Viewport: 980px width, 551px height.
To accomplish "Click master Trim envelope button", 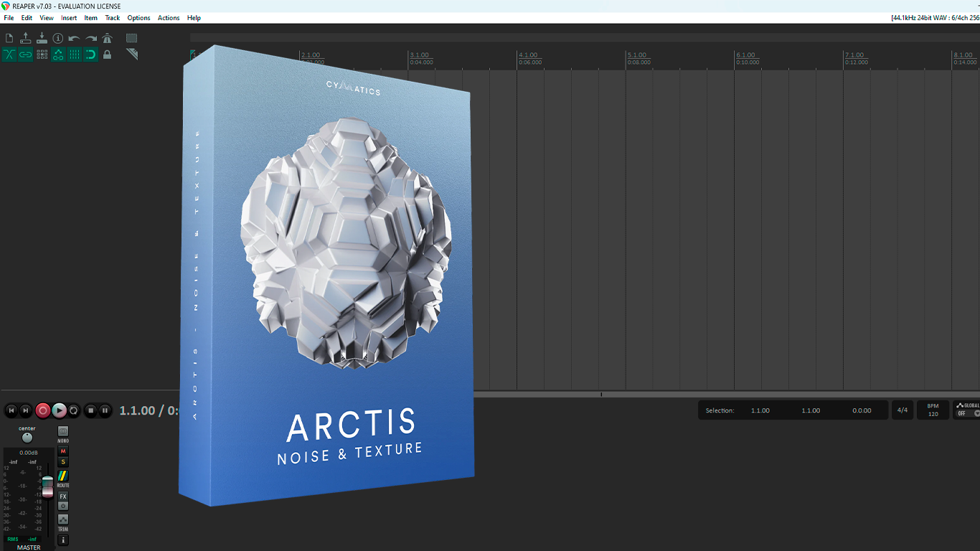I will pos(63,519).
